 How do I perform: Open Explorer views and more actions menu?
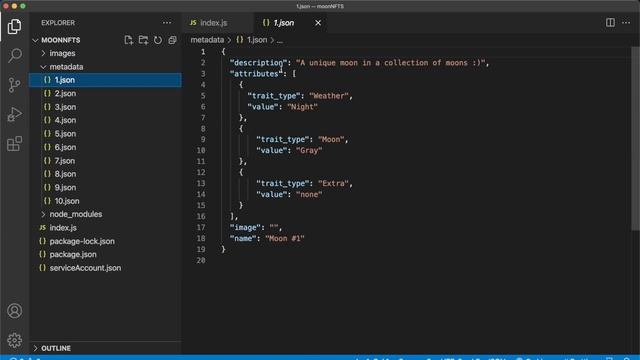(167, 23)
